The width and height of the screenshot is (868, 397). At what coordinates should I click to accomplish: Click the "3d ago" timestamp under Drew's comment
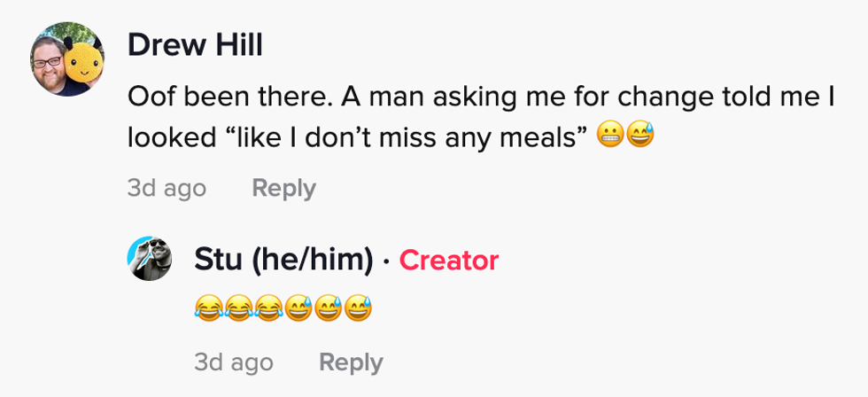pyautogui.click(x=167, y=188)
